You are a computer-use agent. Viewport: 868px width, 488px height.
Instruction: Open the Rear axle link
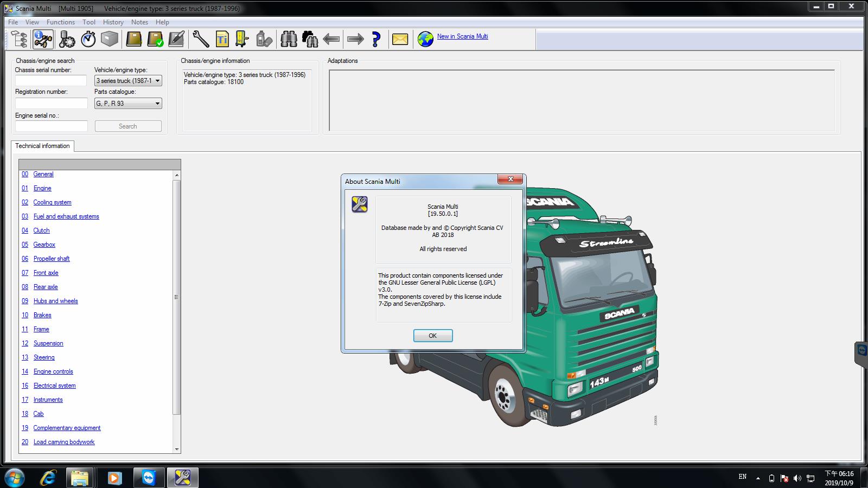point(46,287)
